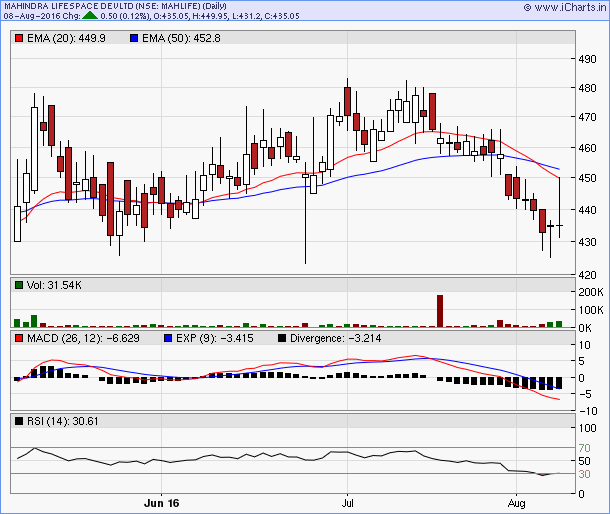Click the Divergence: -3.214 label
610x514 pixels.
[336, 338]
